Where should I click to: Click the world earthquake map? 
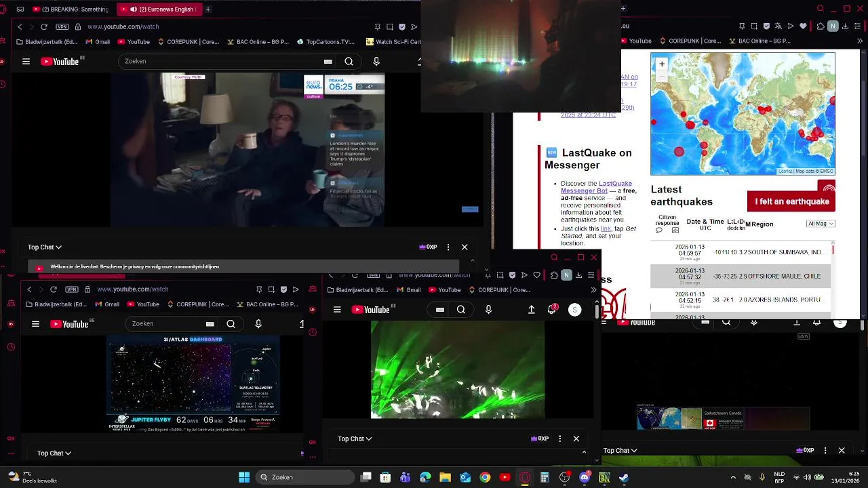point(743,114)
